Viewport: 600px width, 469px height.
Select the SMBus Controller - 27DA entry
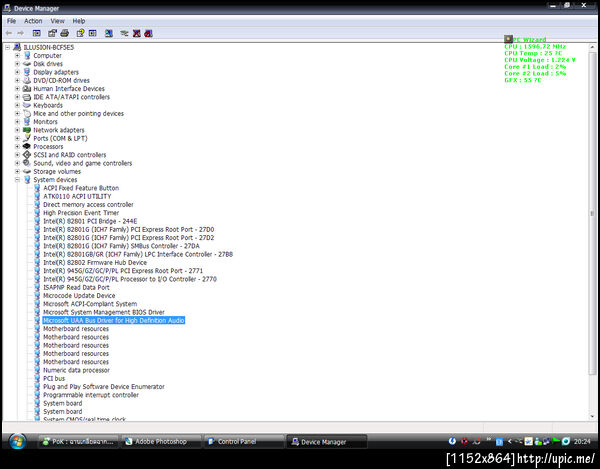(121, 246)
